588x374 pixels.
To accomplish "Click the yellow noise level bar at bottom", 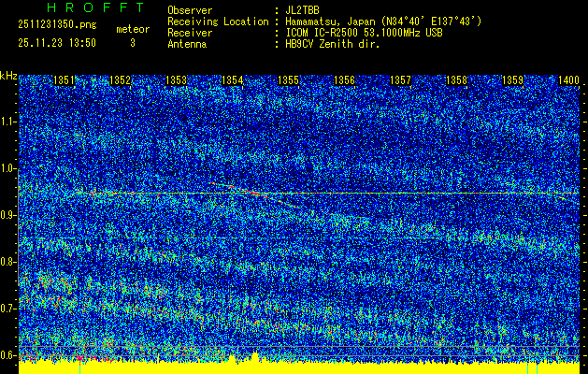I will [299, 367].
